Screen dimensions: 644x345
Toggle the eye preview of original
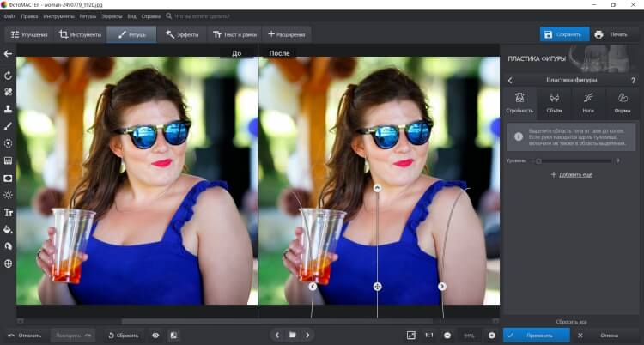(x=155, y=336)
